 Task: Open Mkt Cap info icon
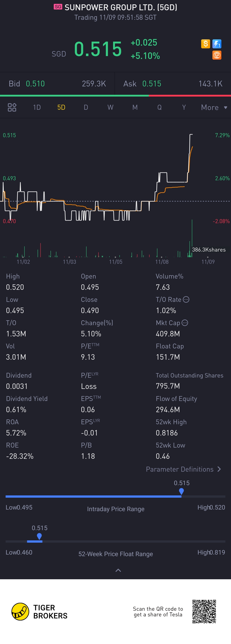click(x=185, y=323)
